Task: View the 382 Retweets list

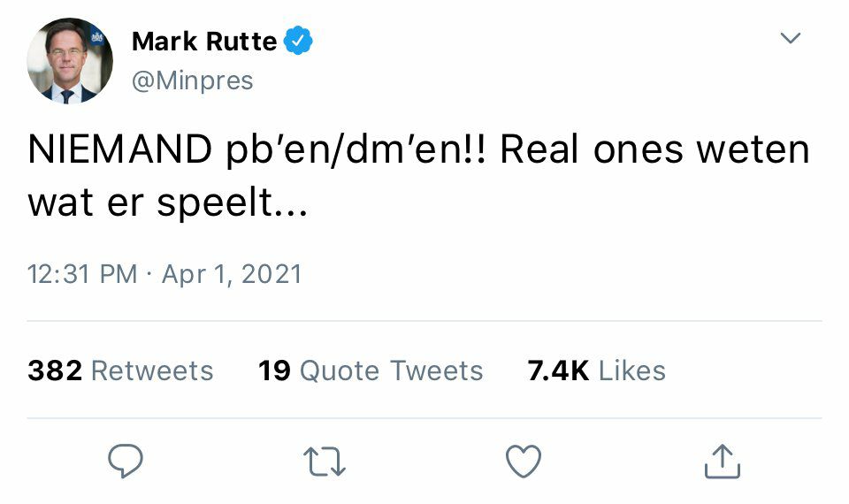Action: [x=120, y=370]
